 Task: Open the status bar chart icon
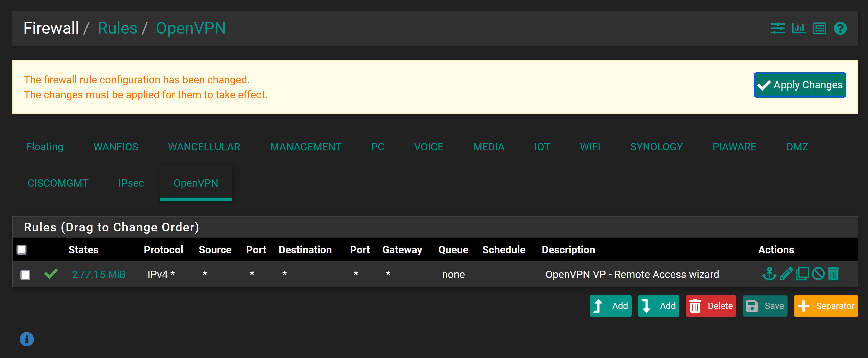pos(798,28)
